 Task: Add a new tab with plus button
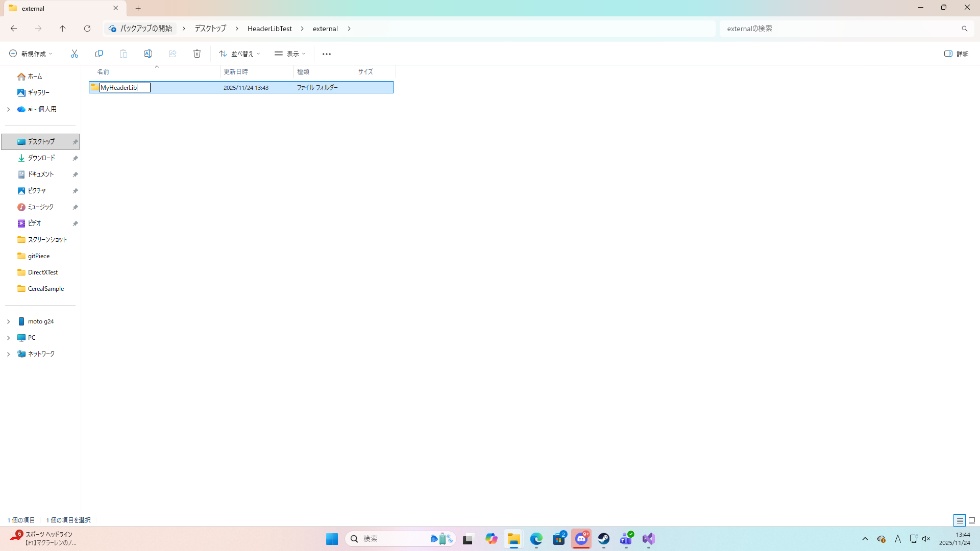pyautogui.click(x=138, y=8)
